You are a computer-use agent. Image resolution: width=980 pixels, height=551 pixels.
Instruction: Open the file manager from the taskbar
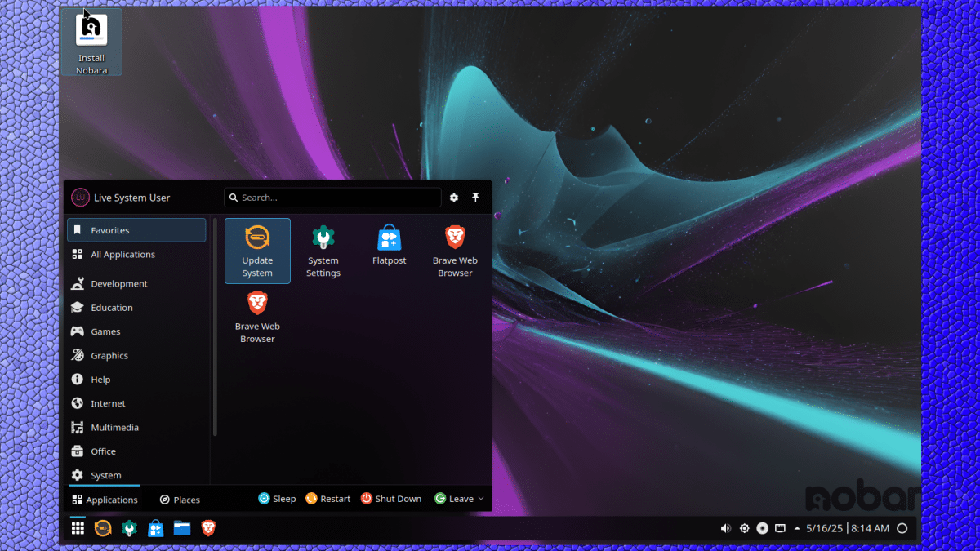[x=181, y=528]
